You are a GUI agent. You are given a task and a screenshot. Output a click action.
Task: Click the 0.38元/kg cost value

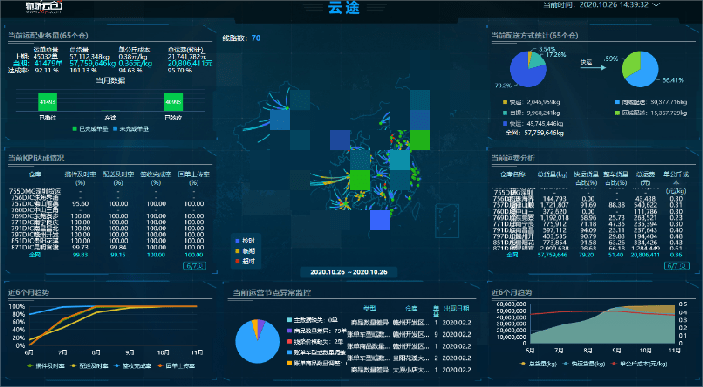click(133, 57)
